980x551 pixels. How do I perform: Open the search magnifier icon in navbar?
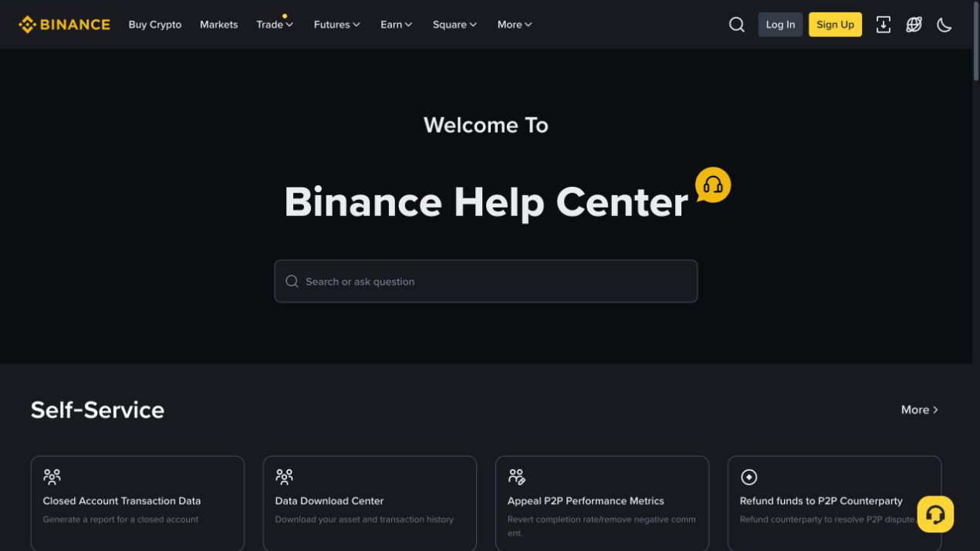pyautogui.click(x=737, y=25)
